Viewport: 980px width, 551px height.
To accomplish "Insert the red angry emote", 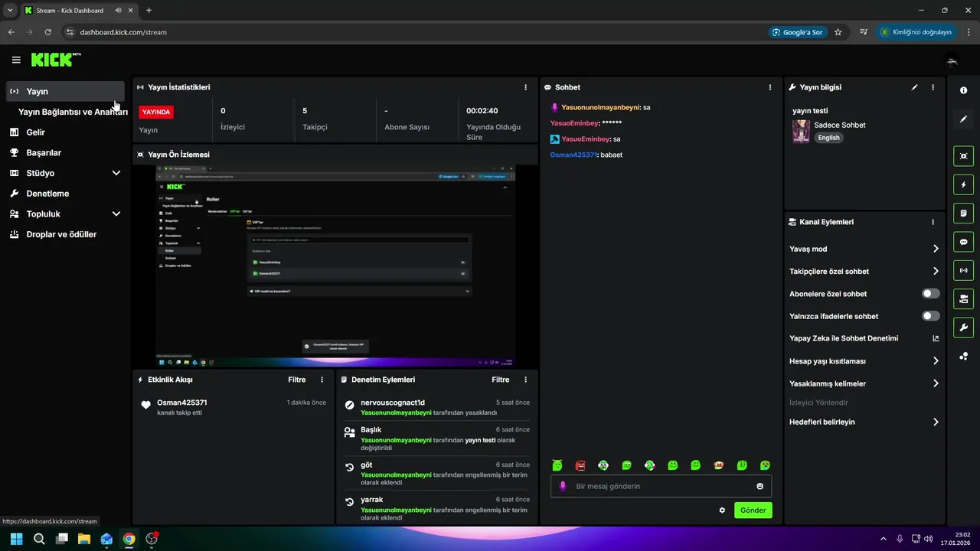I will [580, 465].
